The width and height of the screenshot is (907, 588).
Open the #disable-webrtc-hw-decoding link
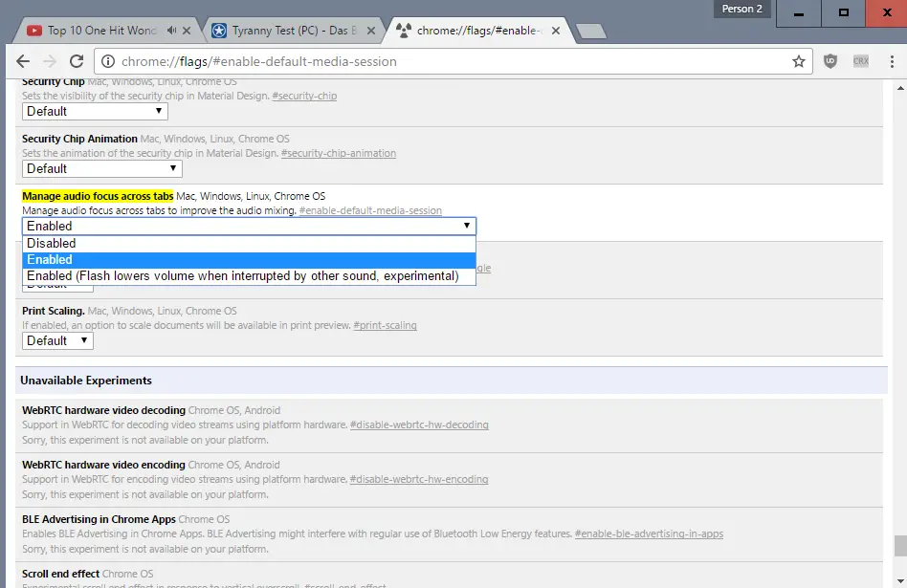(x=419, y=425)
